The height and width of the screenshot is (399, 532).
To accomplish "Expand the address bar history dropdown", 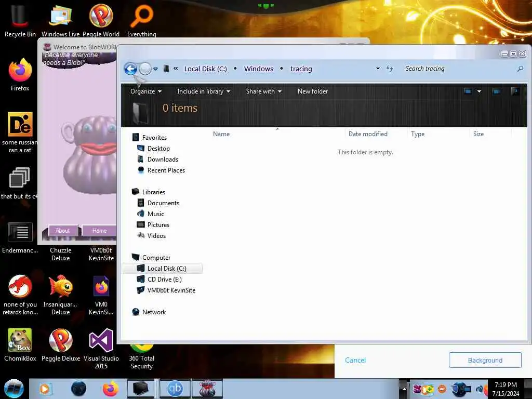I will coord(378,69).
